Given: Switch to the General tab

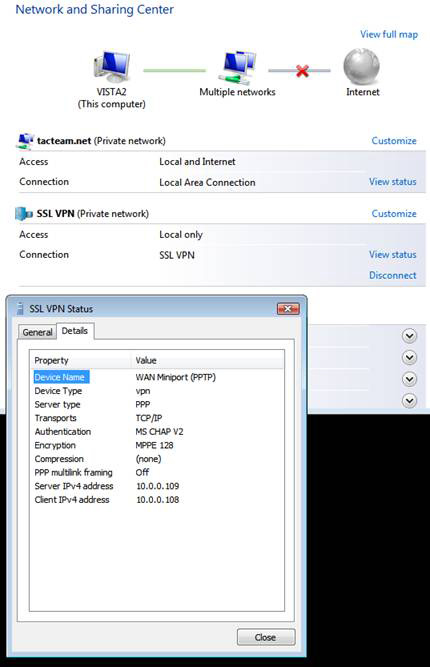Looking at the screenshot, I should [37, 332].
